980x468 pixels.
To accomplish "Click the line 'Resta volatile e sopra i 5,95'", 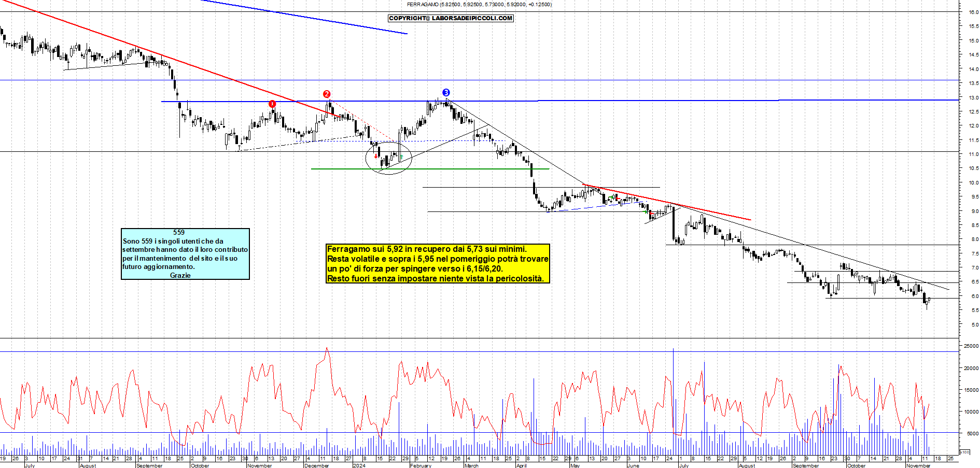I will [x=438, y=259].
